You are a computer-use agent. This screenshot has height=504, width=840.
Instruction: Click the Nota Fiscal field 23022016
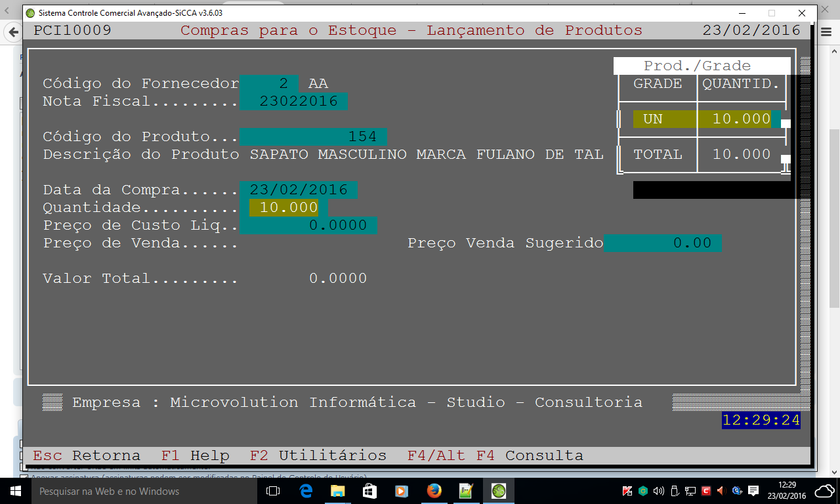(293, 101)
